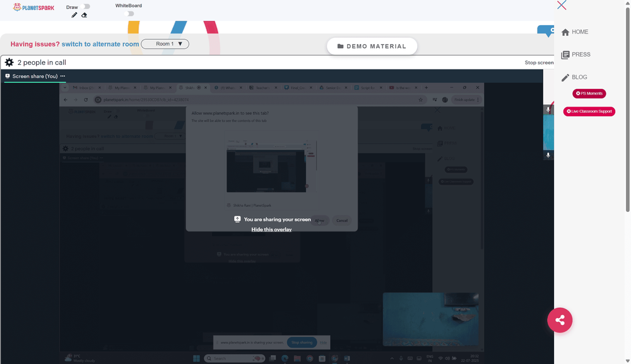Toggle the WhiteBoard switch

point(129,14)
